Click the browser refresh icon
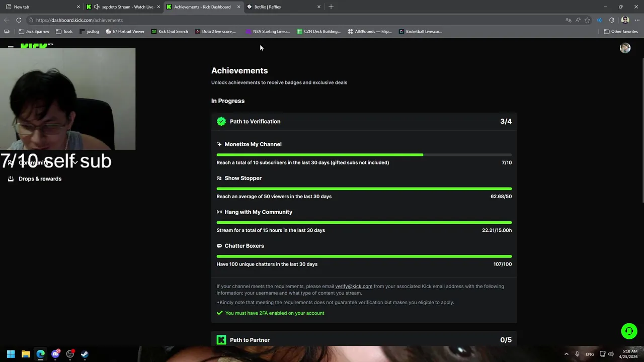The height and width of the screenshot is (362, 644). 19,20
